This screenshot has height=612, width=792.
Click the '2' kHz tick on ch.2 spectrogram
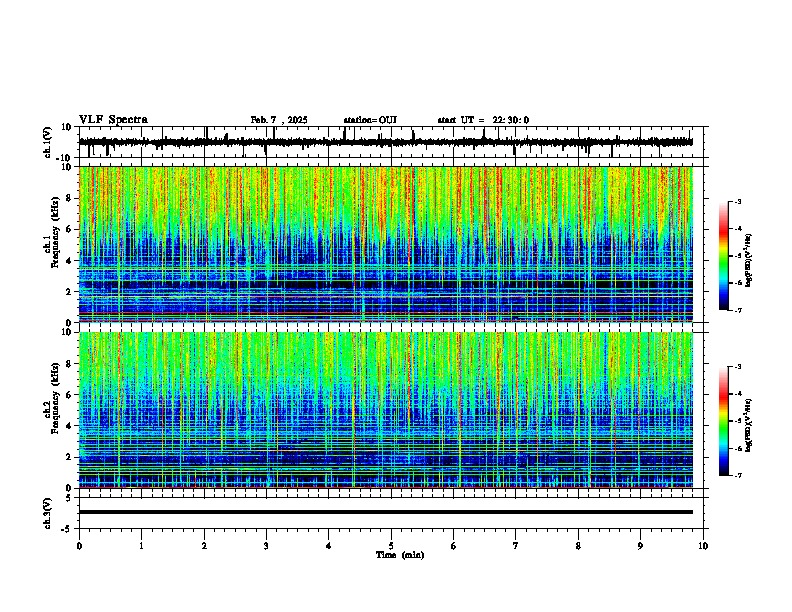(70, 457)
